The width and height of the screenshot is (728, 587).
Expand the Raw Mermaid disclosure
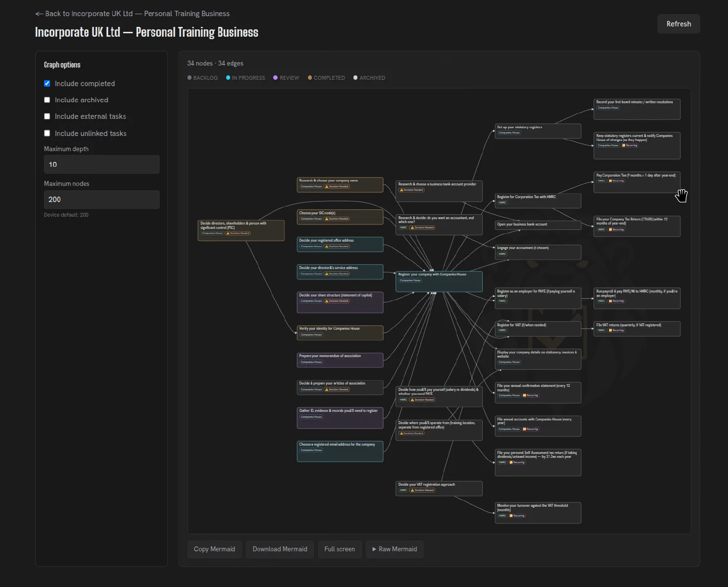[395, 549]
